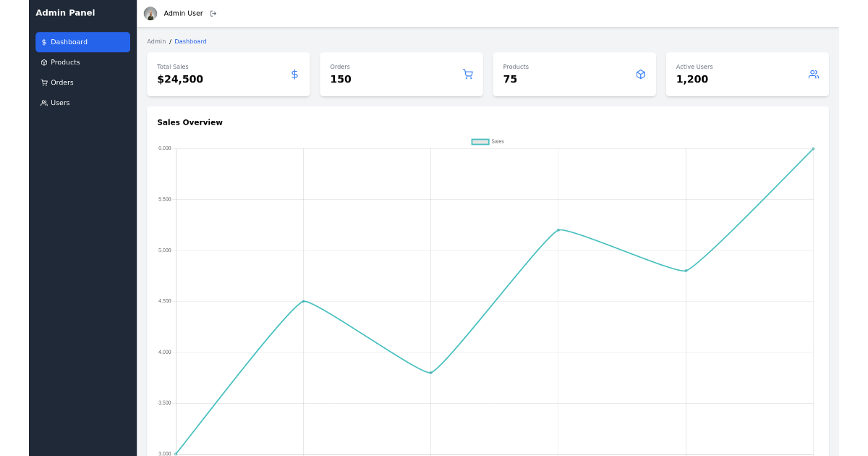Screen dimensions: 868x456
Task: Click the dollar icon on Total Sales card
Action: [x=294, y=74]
